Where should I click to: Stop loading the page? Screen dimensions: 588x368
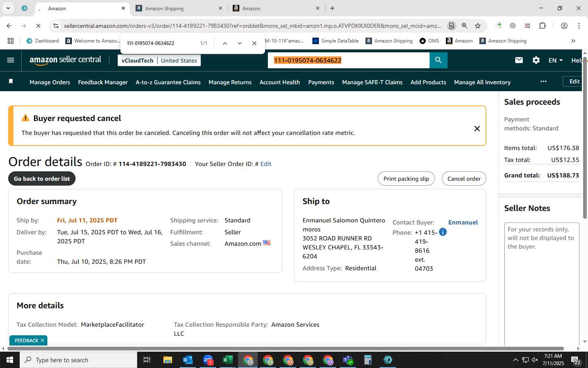[x=38, y=26]
